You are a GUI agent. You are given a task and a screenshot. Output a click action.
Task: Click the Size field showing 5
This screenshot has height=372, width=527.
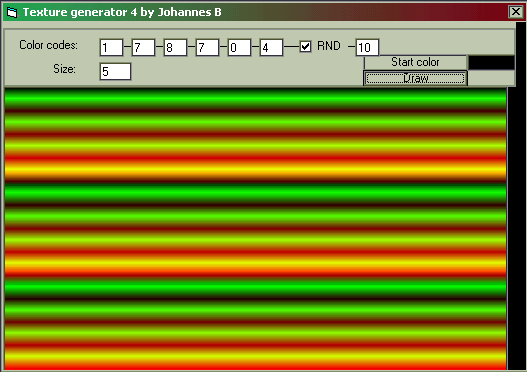coord(115,72)
